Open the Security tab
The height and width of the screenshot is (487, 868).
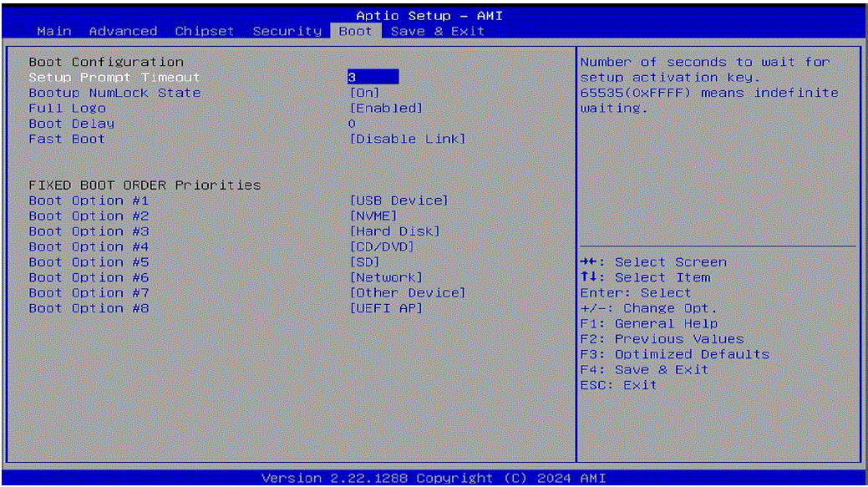287,31
